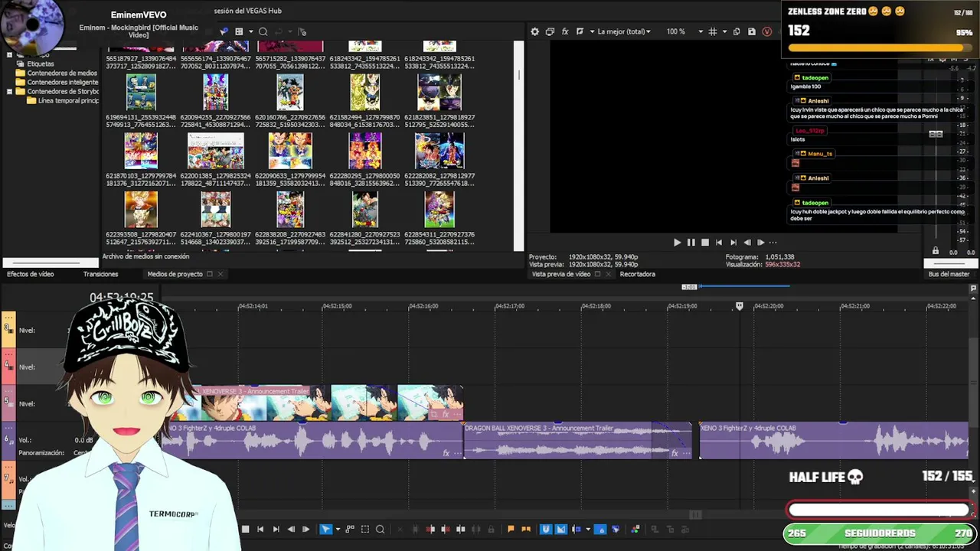
Task: Toggle lock envelopes to events
Action: point(600,529)
